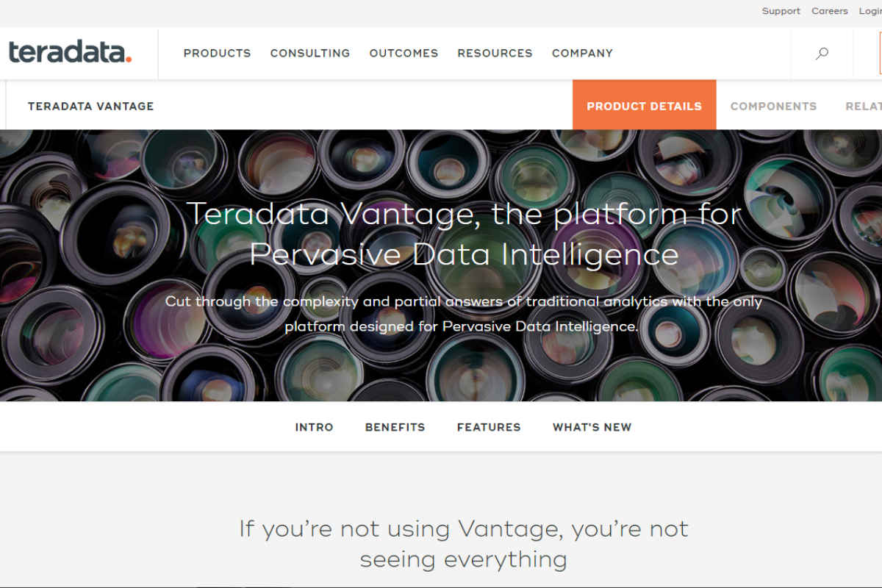
Task: Open the Outcomes menu
Action: pyautogui.click(x=404, y=53)
